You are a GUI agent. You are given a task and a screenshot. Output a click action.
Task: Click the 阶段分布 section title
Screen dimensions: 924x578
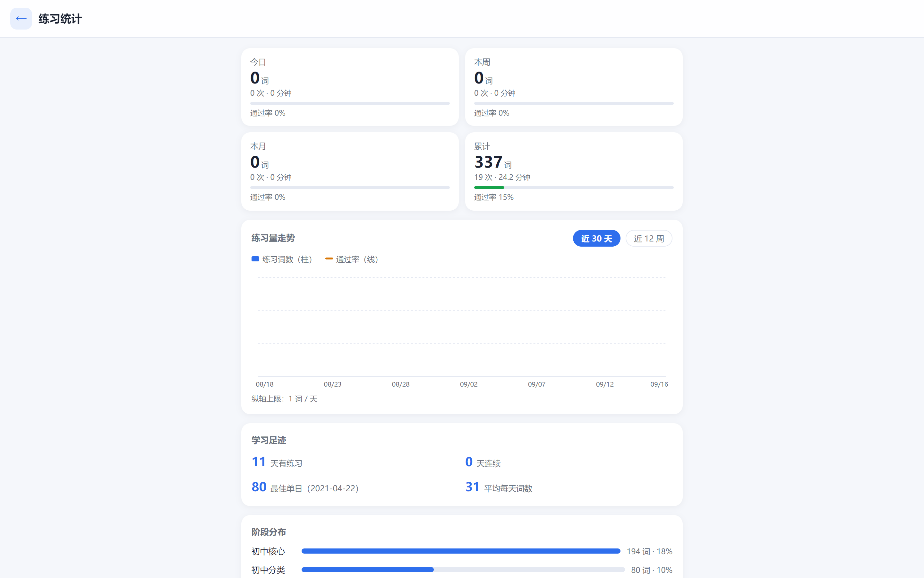point(269,532)
